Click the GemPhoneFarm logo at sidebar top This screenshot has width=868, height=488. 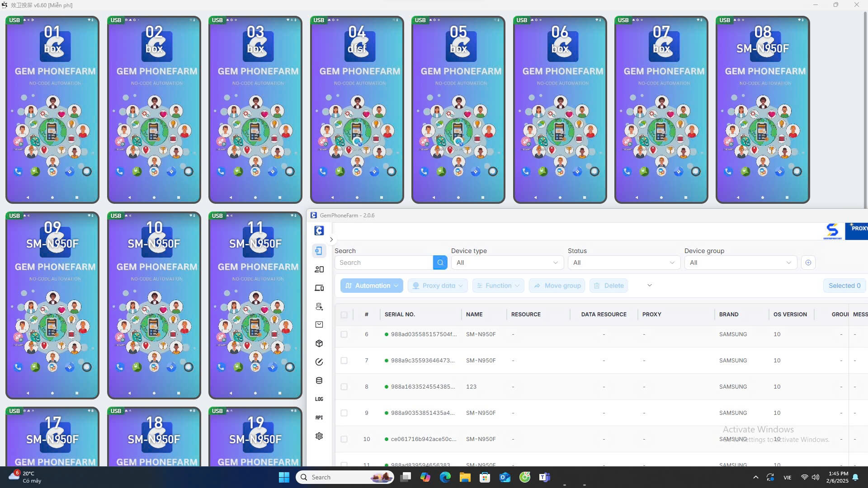[319, 230]
